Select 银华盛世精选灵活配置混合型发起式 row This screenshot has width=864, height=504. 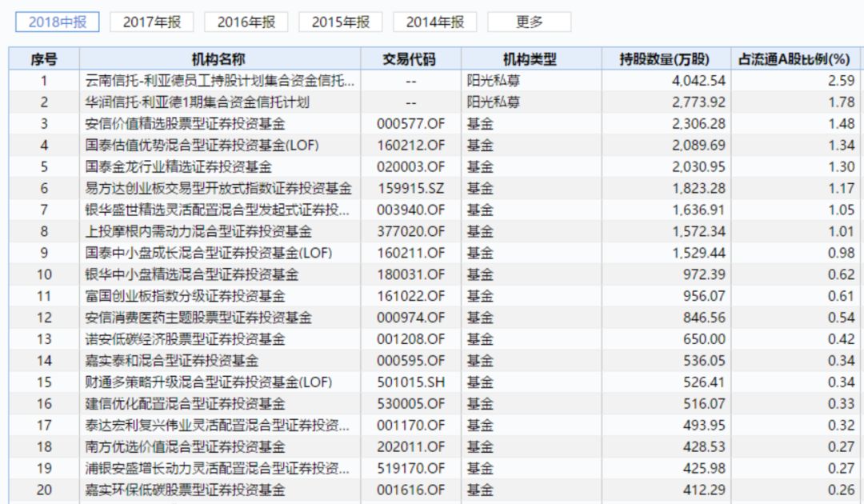434,210
